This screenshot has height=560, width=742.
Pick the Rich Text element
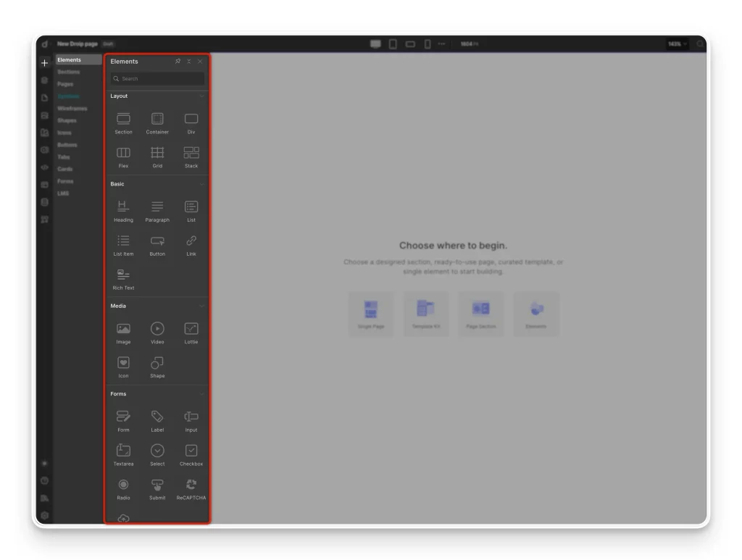[123, 280]
